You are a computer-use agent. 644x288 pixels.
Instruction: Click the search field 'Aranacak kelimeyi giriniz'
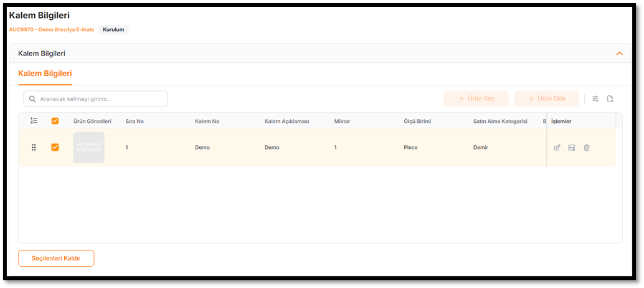(100, 99)
